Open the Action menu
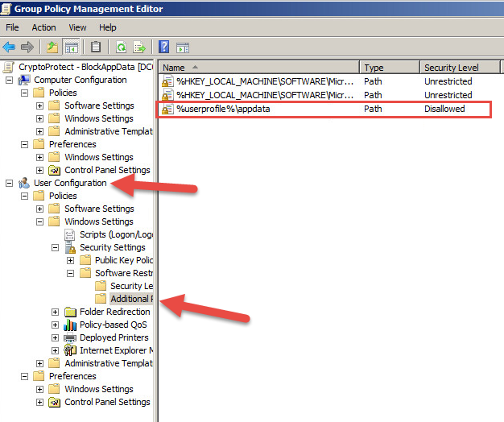The height and width of the screenshot is (422, 504). (43, 27)
